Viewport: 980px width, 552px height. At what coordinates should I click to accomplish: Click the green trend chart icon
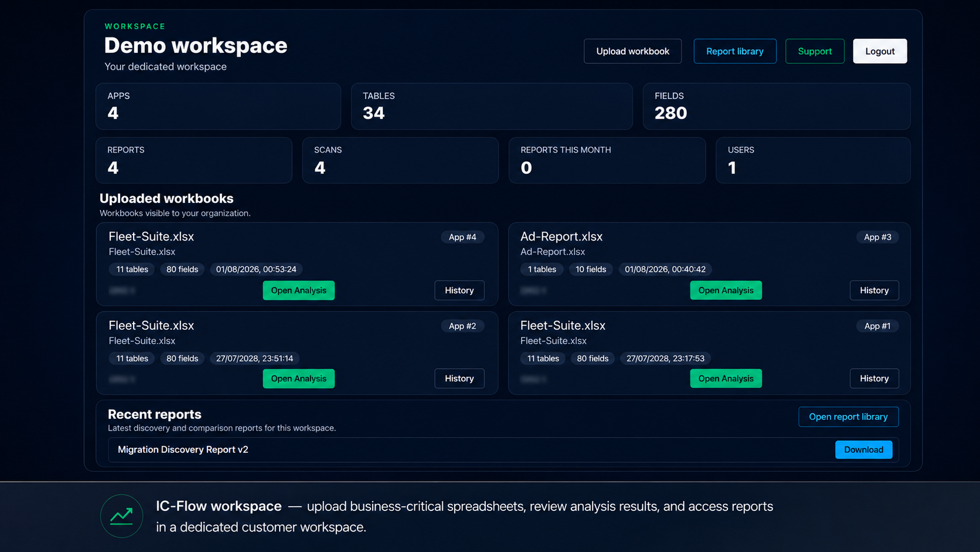pos(122,516)
